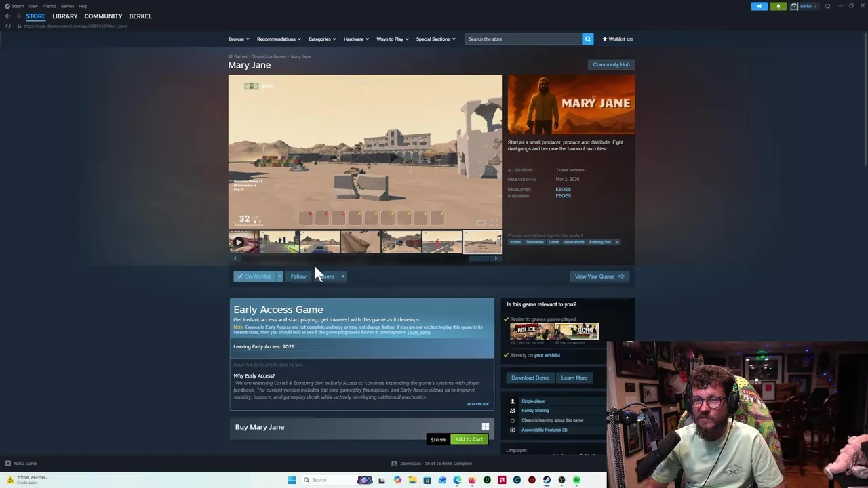Click the Berkel profile avatar
This screenshot has width=868, height=488.
coord(793,6)
